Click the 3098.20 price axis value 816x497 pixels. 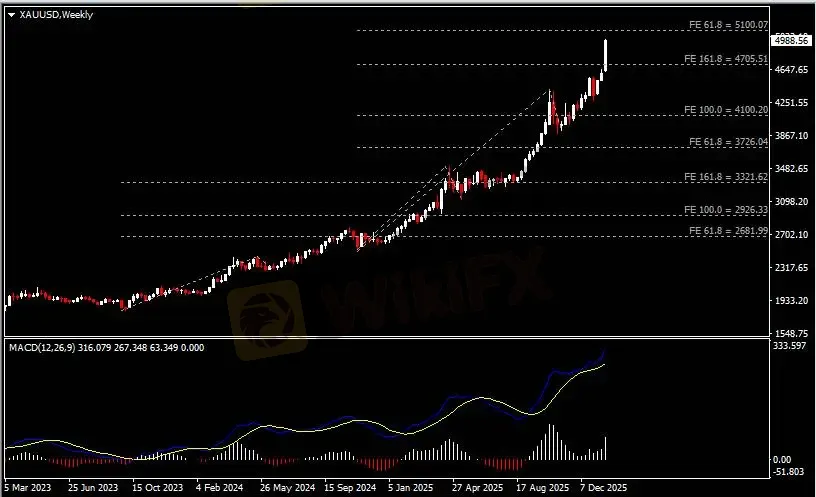pos(791,201)
